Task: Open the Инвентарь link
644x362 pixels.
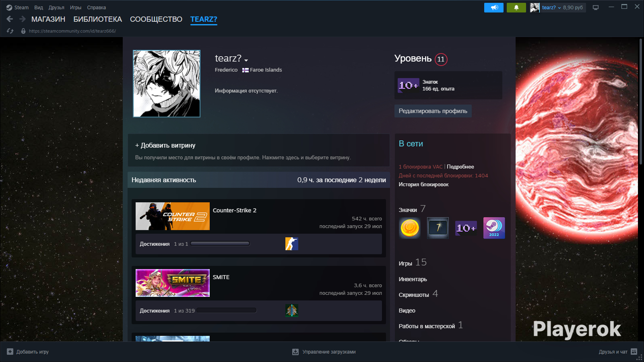Action: (413, 279)
